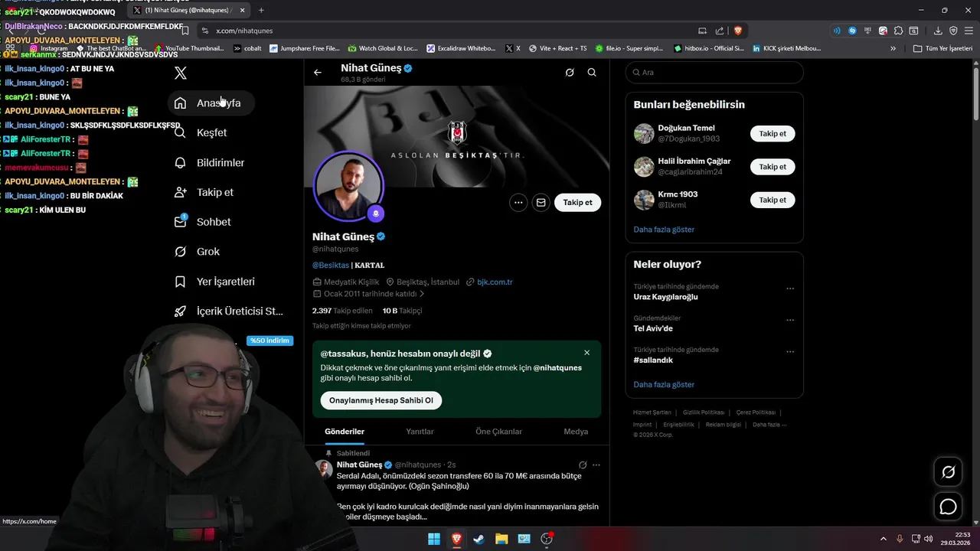Launch Steam from taskbar
980x551 pixels.
[x=479, y=539]
